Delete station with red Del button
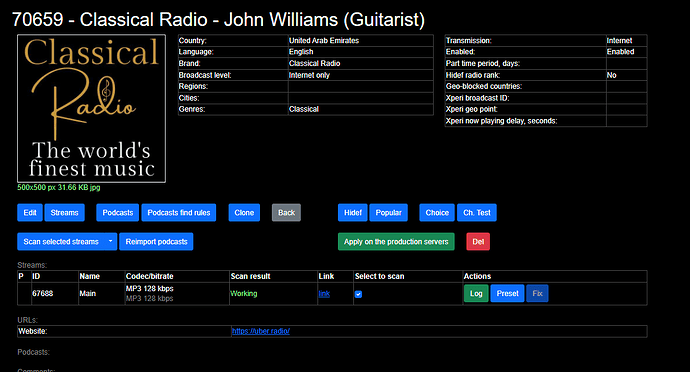 [478, 242]
